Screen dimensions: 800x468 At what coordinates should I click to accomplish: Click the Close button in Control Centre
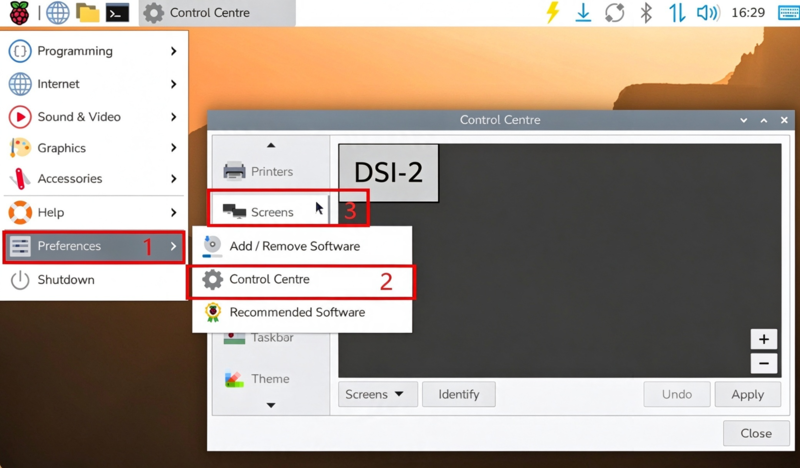(x=756, y=433)
